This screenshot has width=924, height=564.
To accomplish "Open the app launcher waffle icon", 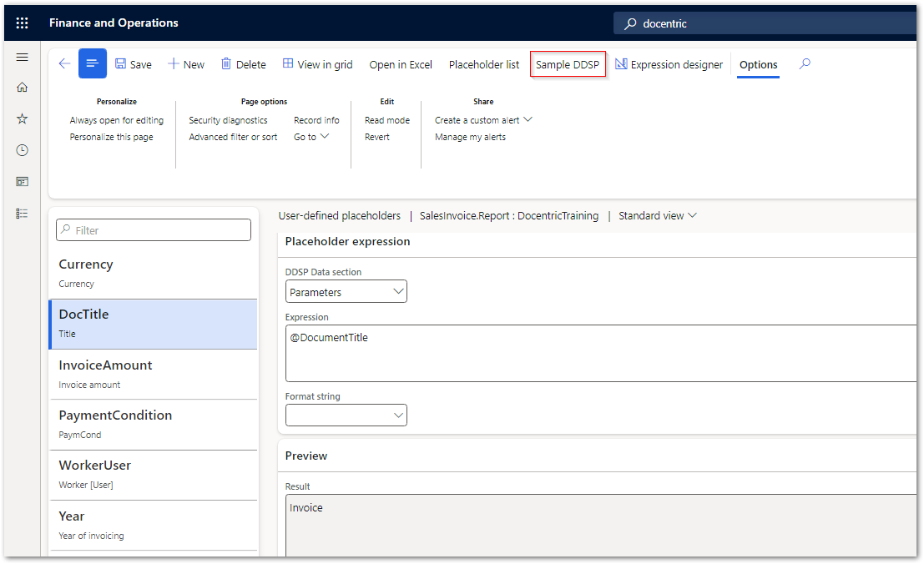I will [x=22, y=23].
